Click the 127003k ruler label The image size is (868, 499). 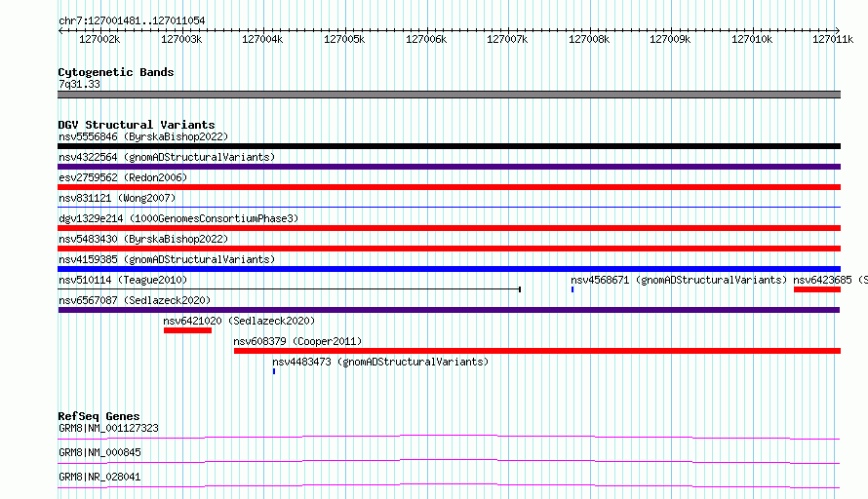pos(181,39)
